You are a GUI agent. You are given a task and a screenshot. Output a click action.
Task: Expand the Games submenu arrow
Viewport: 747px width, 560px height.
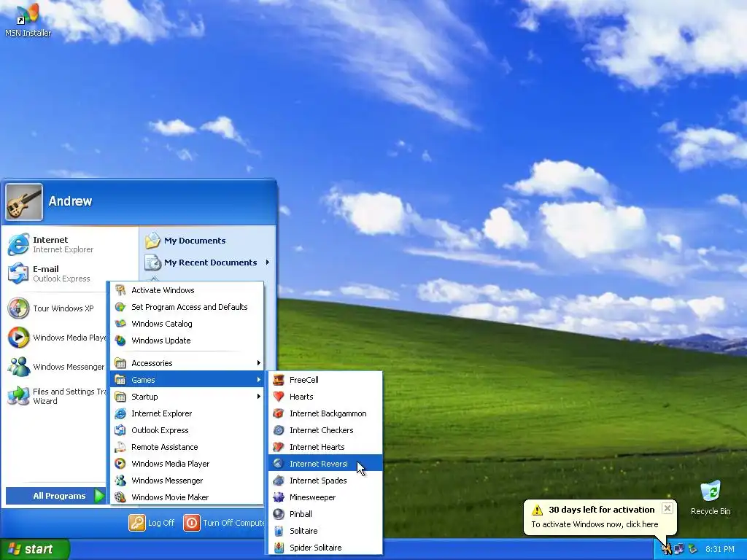tap(259, 380)
